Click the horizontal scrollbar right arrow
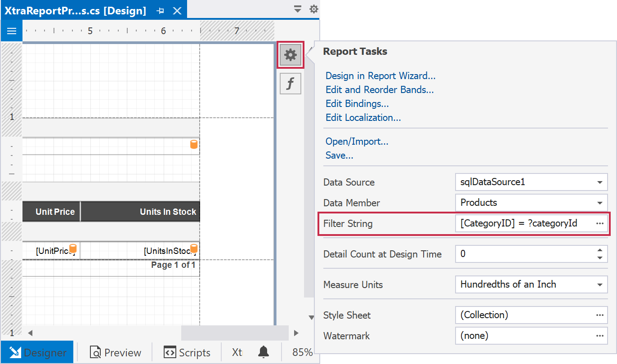 pyautogui.click(x=296, y=333)
